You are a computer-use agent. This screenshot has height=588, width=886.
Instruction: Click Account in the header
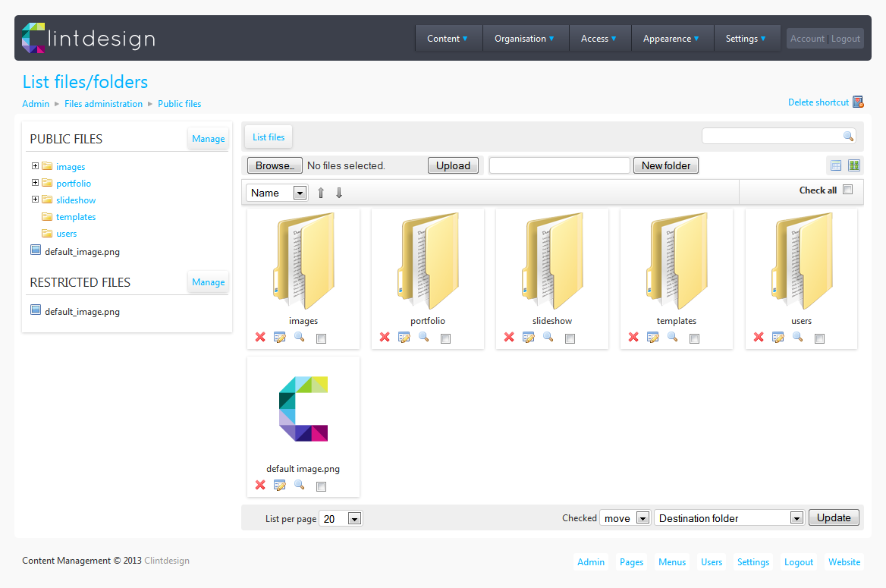pyautogui.click(x=807, y=39)
